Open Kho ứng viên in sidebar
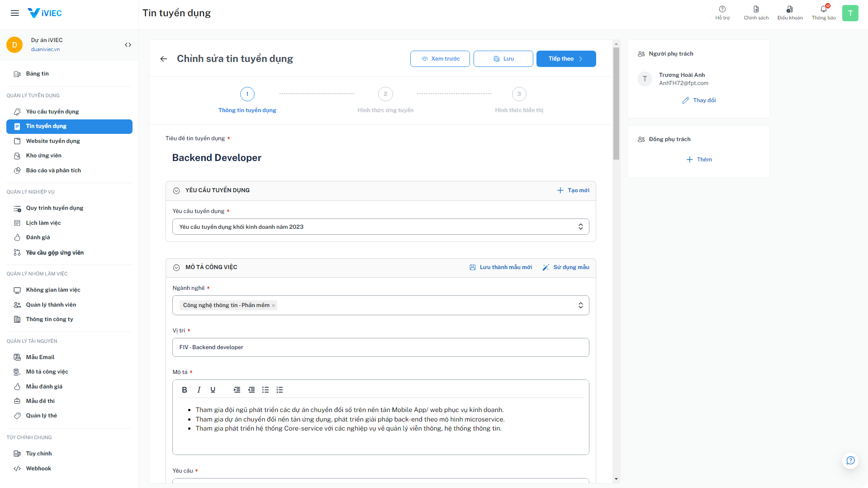The height and width of the screenshot is (488, 868). [43, 156]
